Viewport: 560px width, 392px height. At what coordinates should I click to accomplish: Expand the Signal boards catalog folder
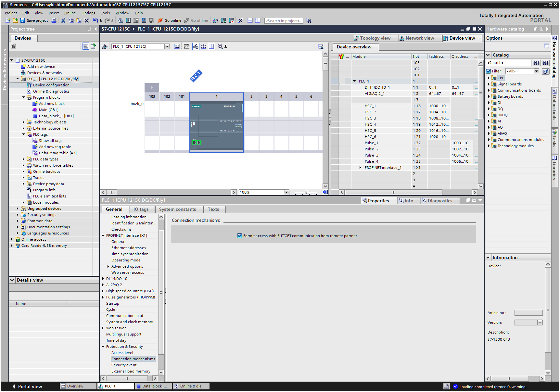click(x=489, y=84)
